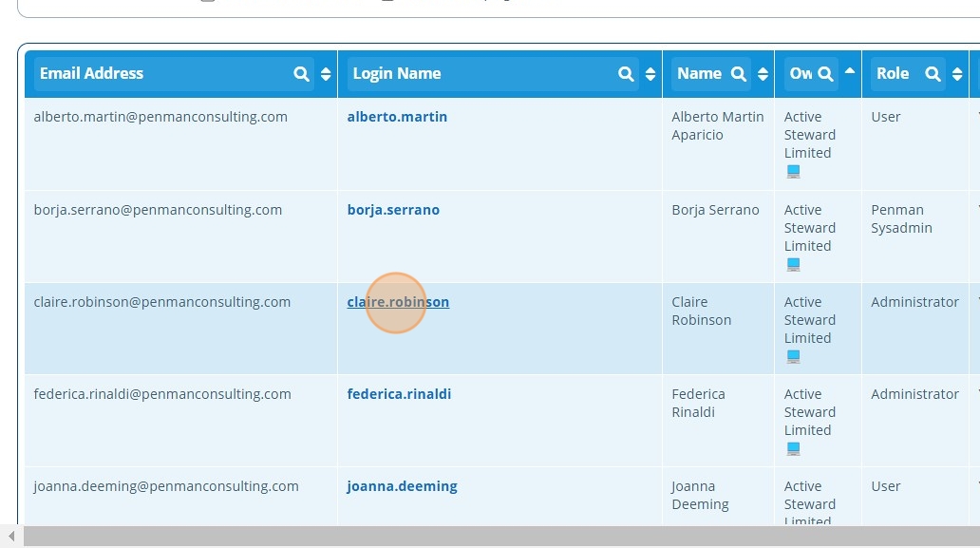Toggle the Owner column ascending sort arrow
980x548 pixels.
click(849, 71)
